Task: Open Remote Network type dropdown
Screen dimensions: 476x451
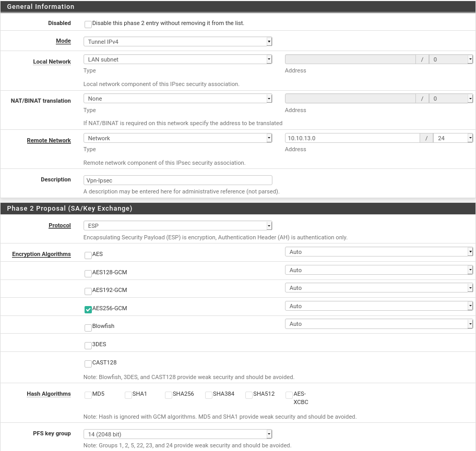Action: [x=177, y=138]
